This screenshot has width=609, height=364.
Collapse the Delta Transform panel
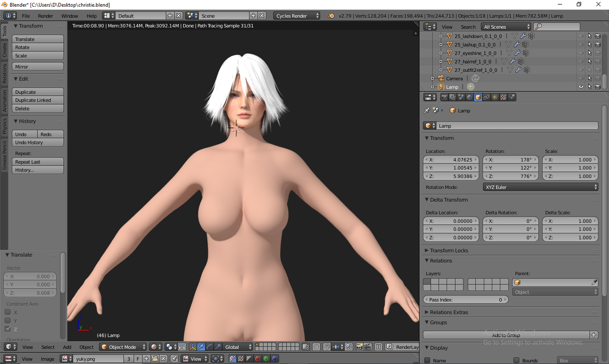click(427, 200)
